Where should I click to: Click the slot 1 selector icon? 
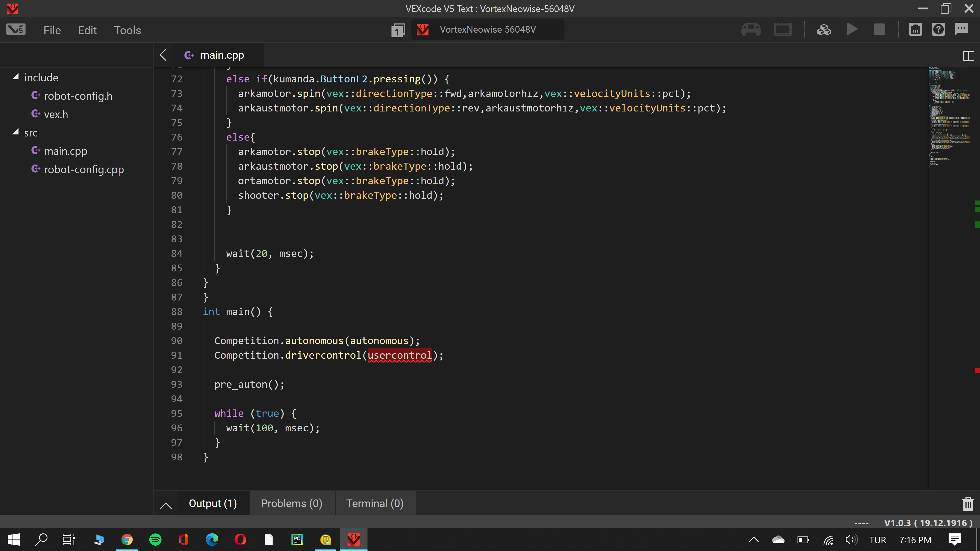pyautogui.click(x=398, y=30)
